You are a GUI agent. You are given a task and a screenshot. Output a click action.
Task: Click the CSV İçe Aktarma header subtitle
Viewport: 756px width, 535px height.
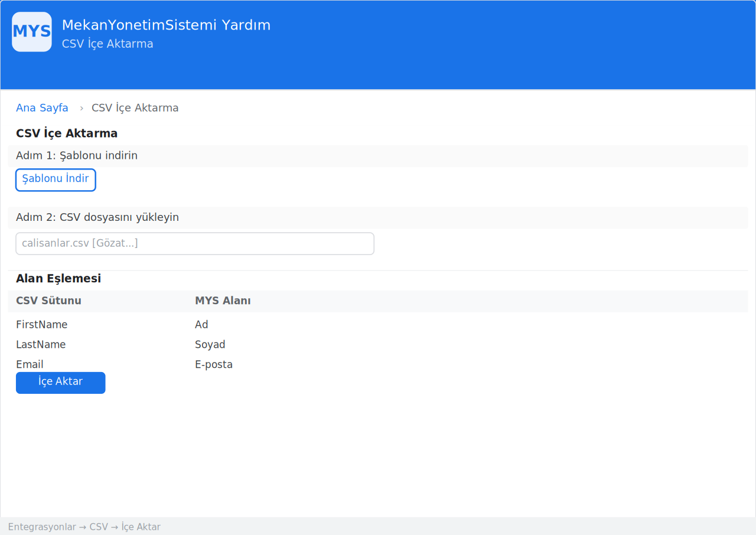107,44
